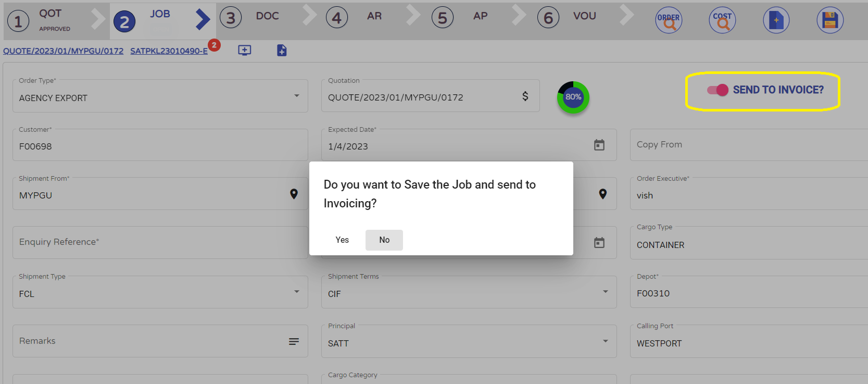Click Yes to save and invoice
This screenshot has height=384, width=868.
[x=342, y=240]
